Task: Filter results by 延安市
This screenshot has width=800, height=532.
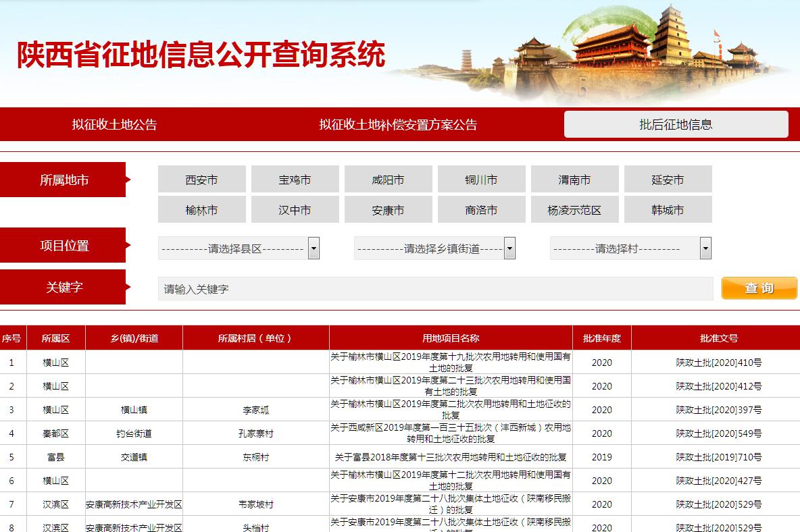Action: [x=668, y=180]
